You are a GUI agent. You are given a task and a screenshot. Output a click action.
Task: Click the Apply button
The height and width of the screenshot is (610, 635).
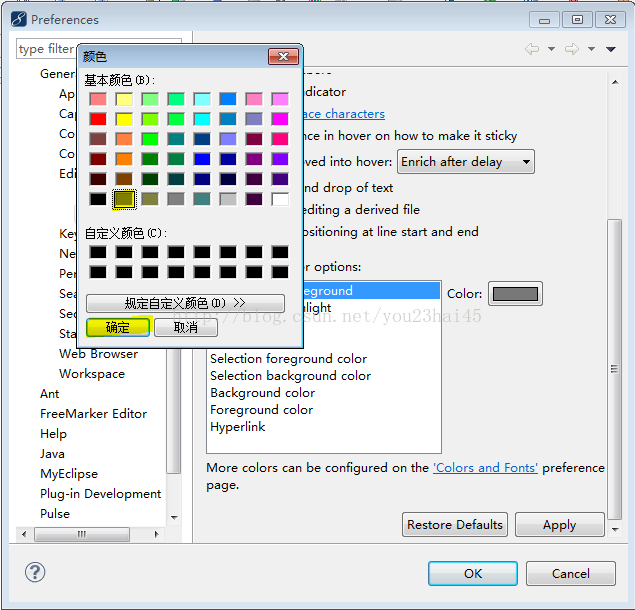560,525
